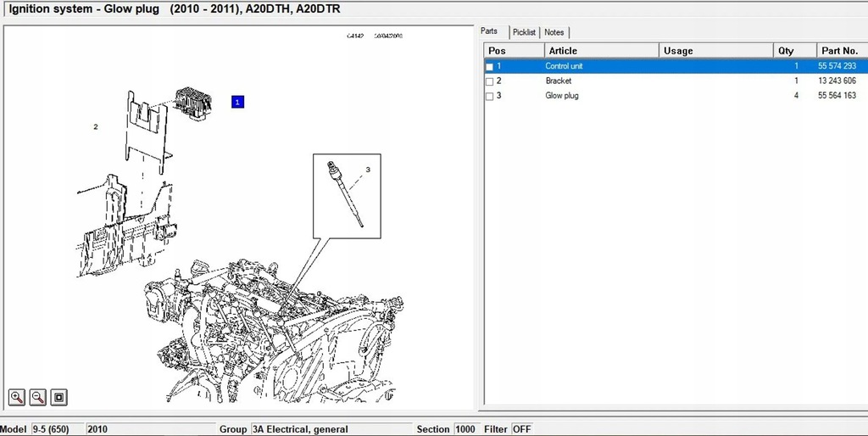Click the control unit drawing in diagram
Viewport: 868px width, 436px height.
[193, 103]
